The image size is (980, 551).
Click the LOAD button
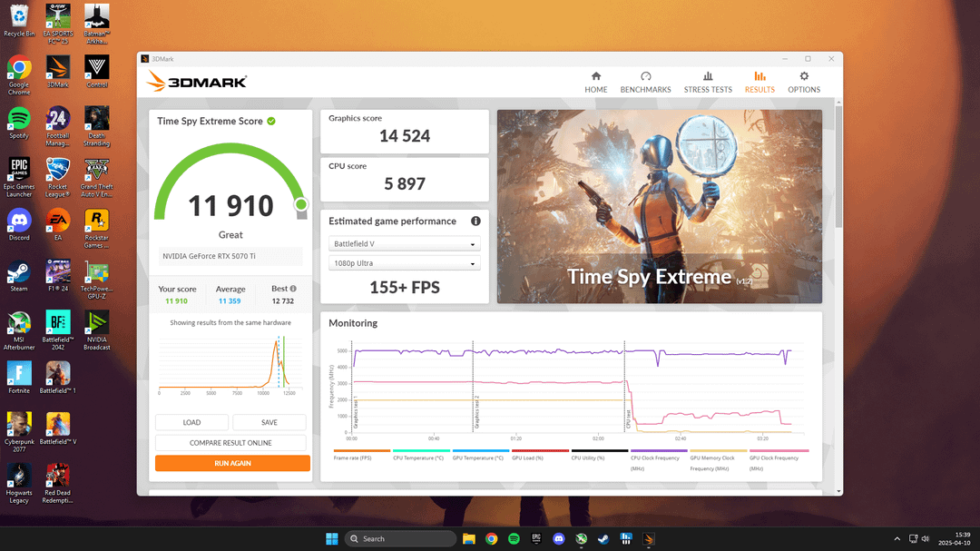click(x=191, y=422)
